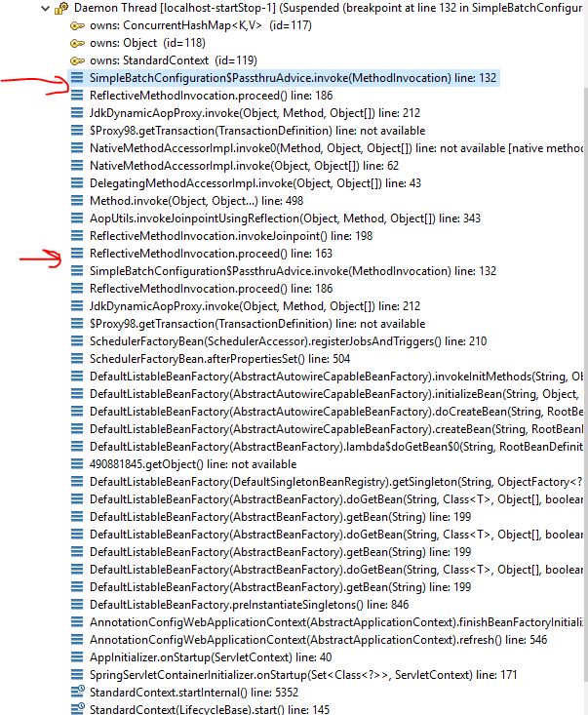Click stack frame icon of ReflectiveMethodInvocation.proceed() line 163
This screenshot has height=715, width=588.
pos(77,253)
